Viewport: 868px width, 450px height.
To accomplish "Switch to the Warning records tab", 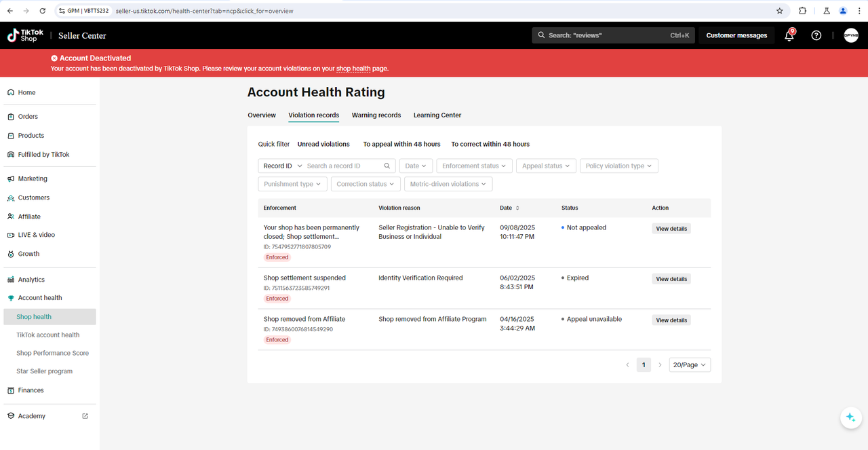I will coord(376,115).
